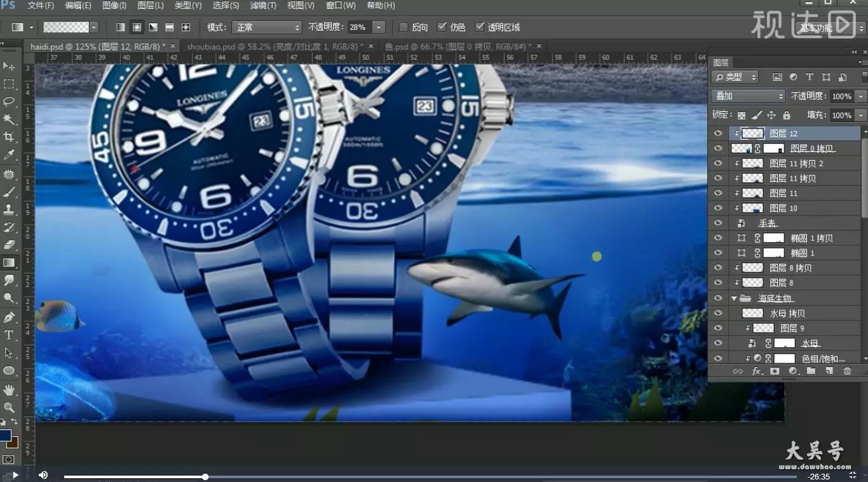Choose diamond gradient type in options bar
This screenshot has height=482, width=868.
click(x=186, y=27)
